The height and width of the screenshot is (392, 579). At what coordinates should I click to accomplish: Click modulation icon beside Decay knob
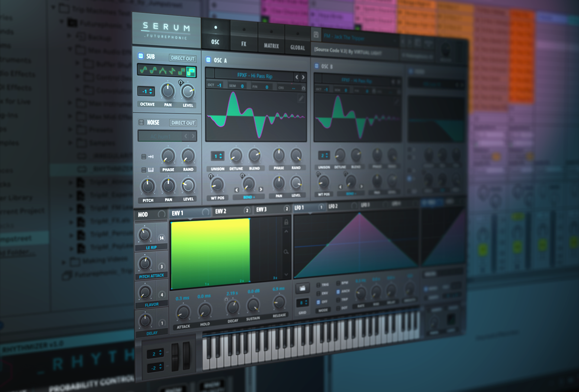pos(226,299)
